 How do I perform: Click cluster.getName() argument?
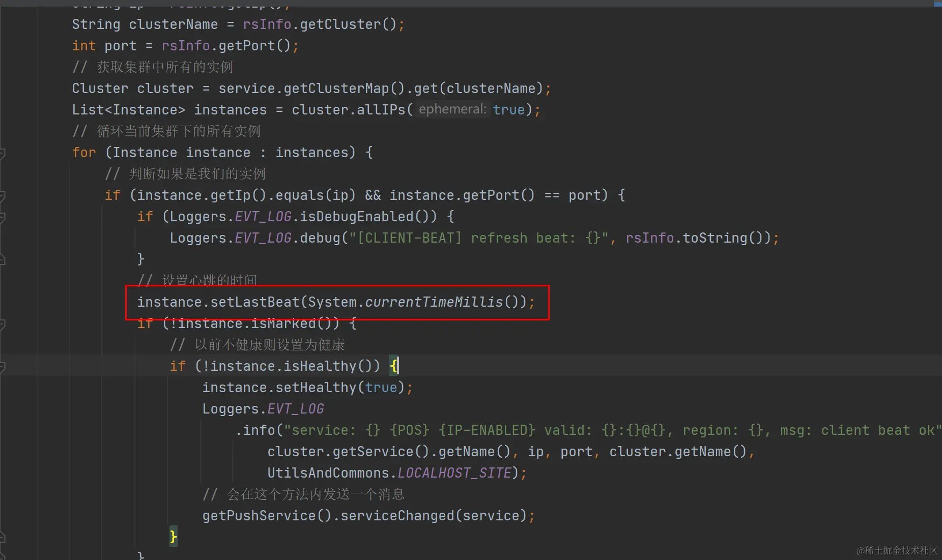tap(678, 452)
